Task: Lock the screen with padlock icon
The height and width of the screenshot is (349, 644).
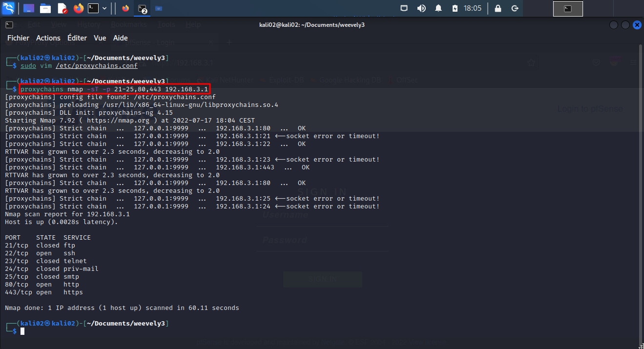Action: [498, 8]
